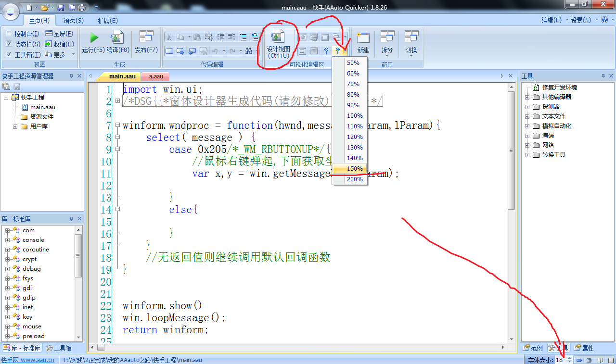Click the grid icon in visual editing group
616x364 pixels.
314,50
